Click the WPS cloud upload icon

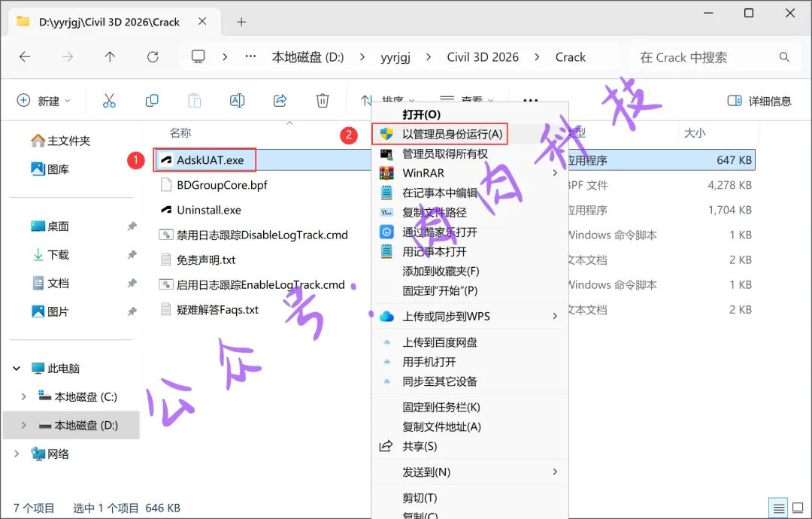[387, 317]
